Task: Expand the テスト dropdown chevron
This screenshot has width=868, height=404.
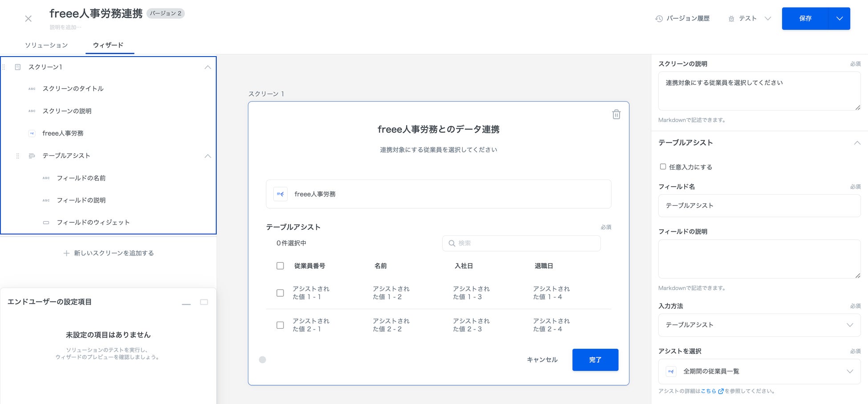Action: click(767, 19)
